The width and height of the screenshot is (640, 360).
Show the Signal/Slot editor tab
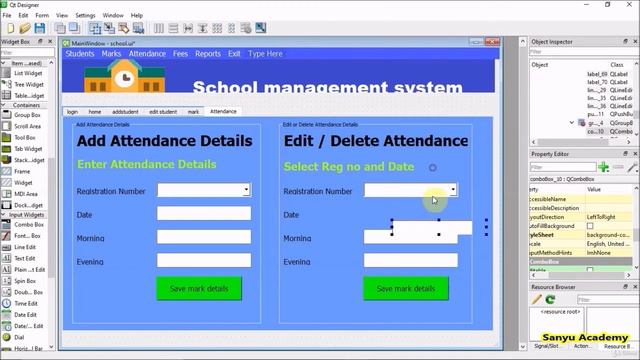pyautogui.click(x=546, y=346)
